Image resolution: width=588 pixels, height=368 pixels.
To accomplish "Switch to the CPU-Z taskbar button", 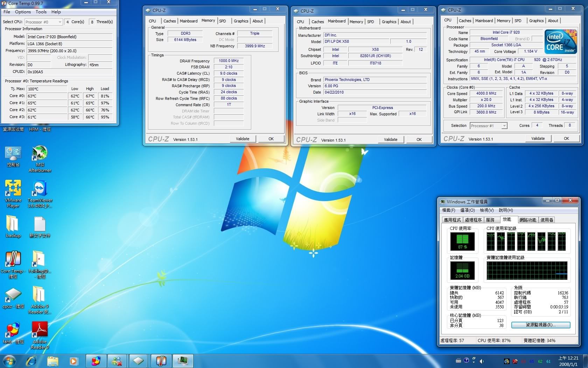I will point(138,361).
